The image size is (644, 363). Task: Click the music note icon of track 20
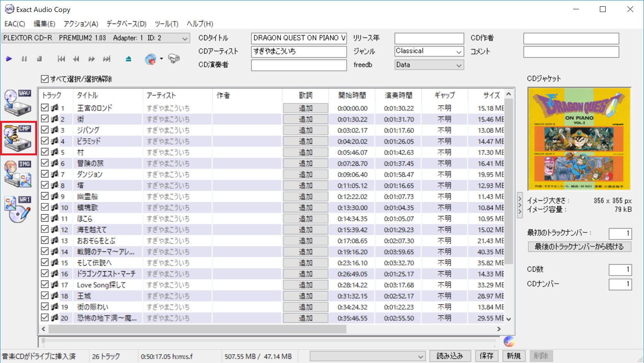[x=55, y=318]
